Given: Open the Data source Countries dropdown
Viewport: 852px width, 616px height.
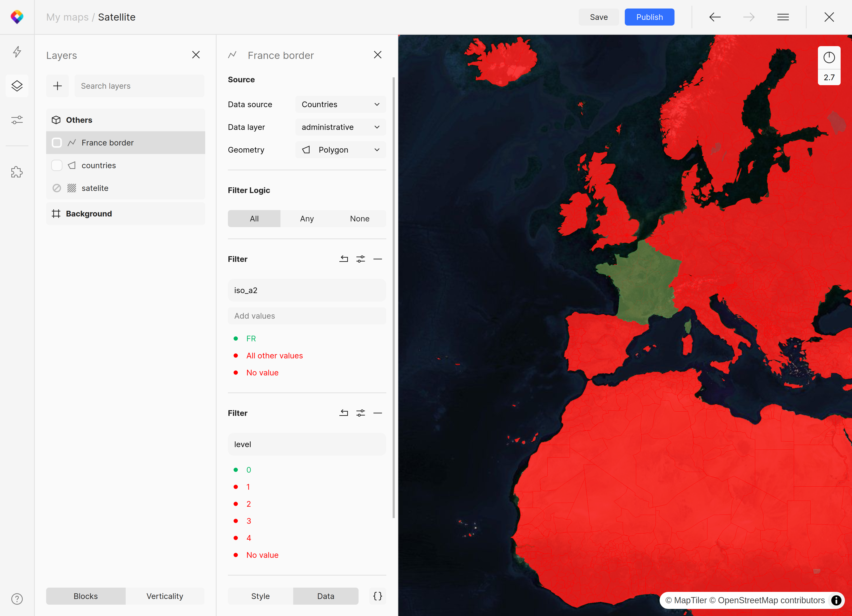Looking at the screenshot, I should [340, 104].
